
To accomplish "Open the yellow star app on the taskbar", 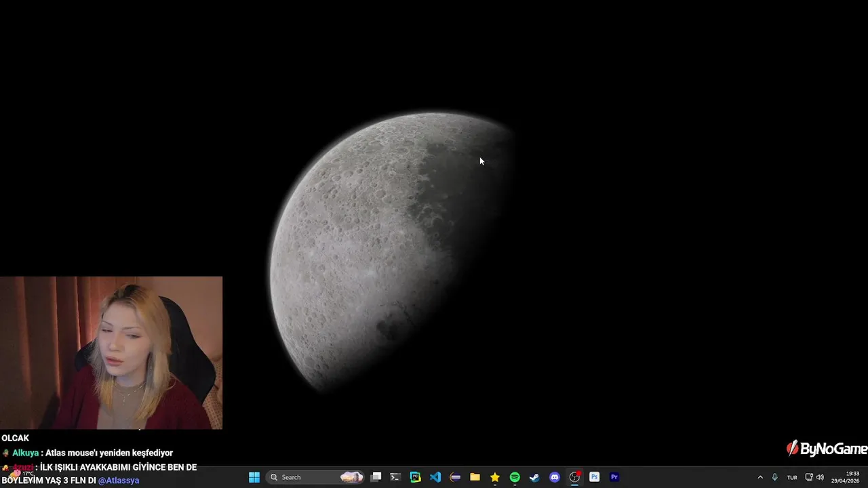I will (495, 477).
